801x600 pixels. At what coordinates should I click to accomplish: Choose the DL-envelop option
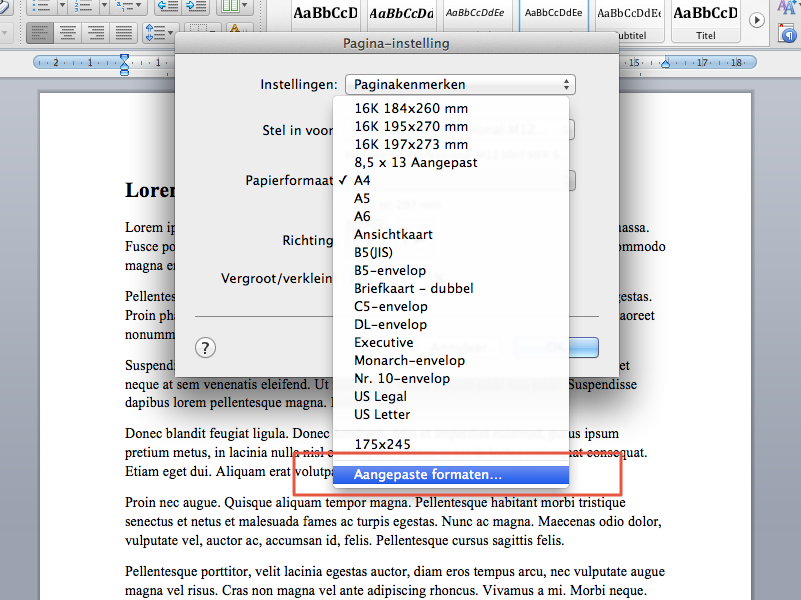click(451, 324)
